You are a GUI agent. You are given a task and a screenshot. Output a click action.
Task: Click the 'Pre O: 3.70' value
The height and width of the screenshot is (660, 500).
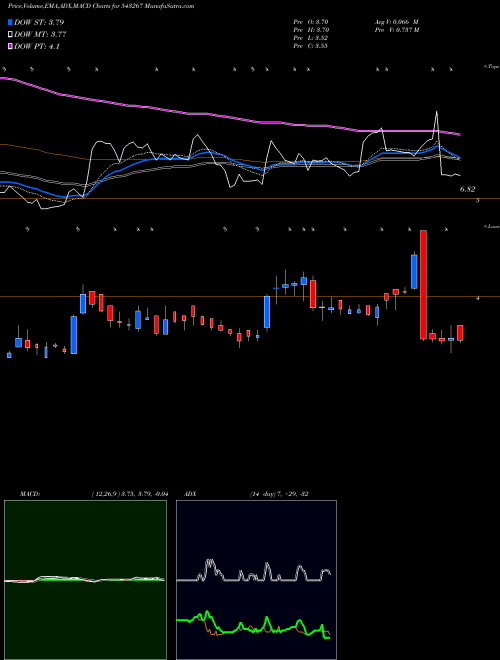[311, 21]
